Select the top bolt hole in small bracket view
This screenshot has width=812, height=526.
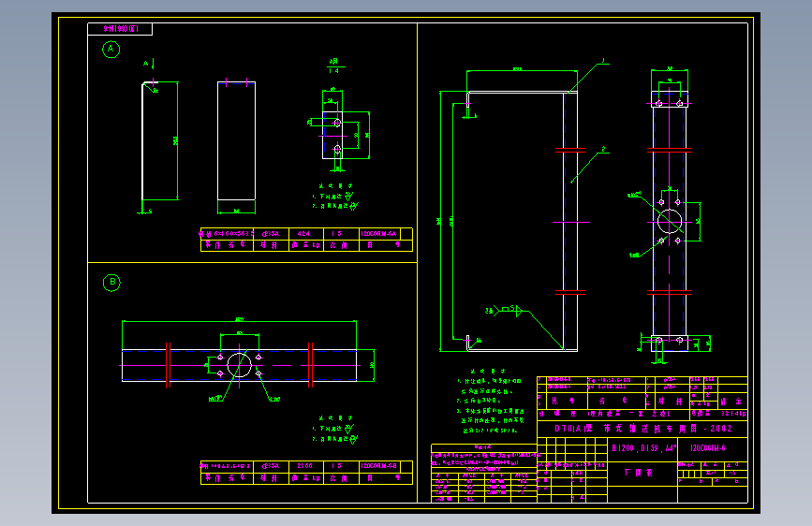337,123
